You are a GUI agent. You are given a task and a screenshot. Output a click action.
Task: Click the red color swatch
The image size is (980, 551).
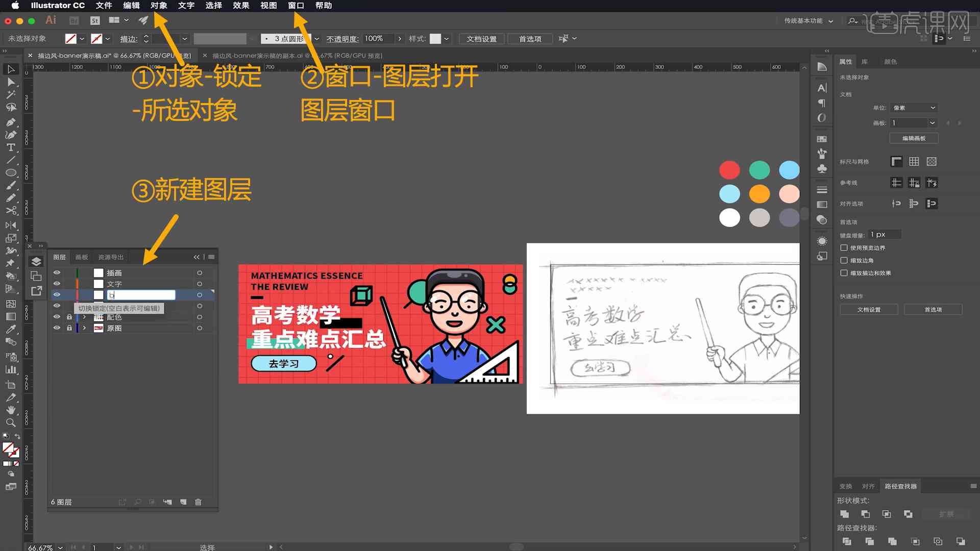(729, 170)
